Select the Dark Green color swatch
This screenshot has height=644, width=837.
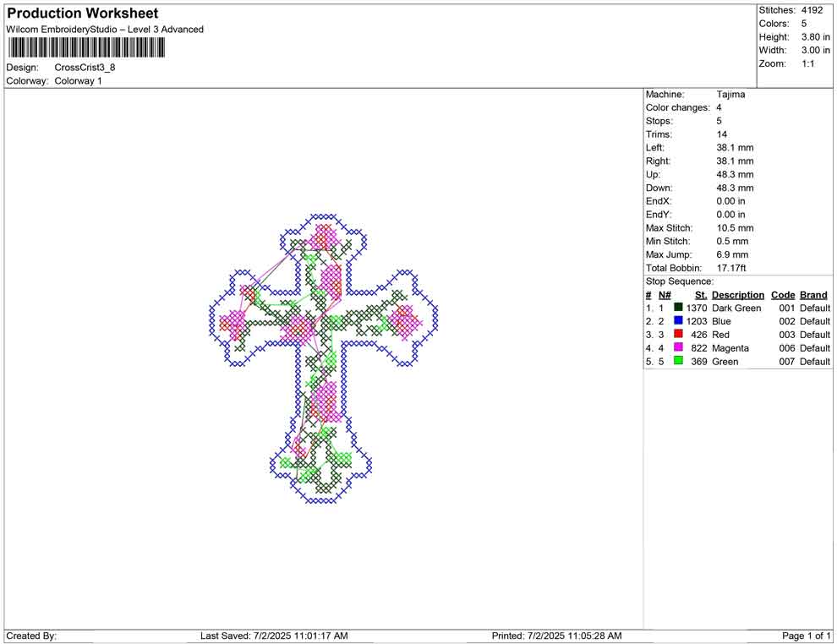(x=676, y=308)
